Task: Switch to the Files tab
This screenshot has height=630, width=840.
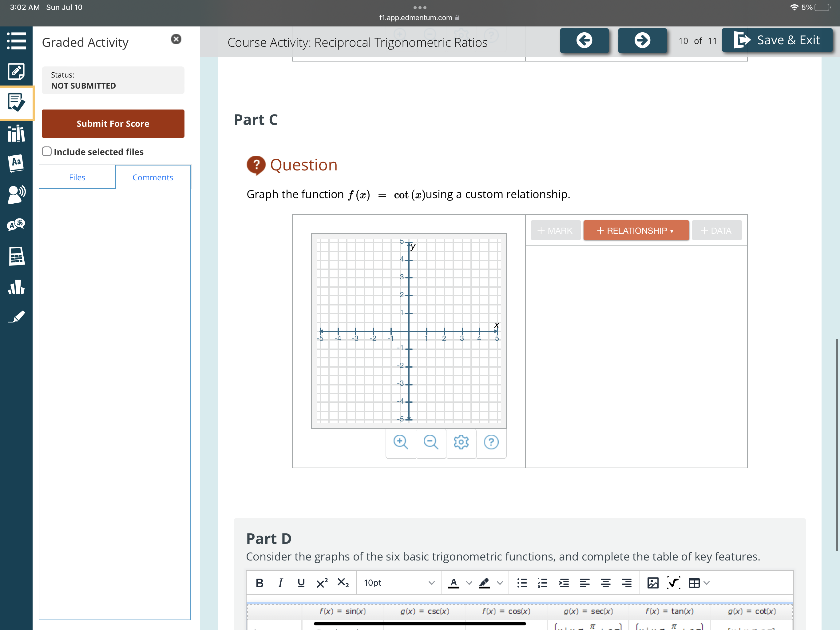Action: 77,177
